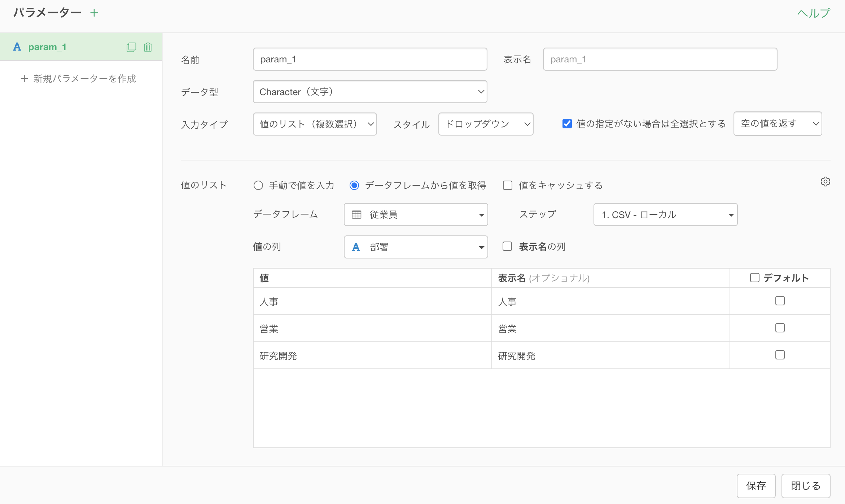Enable the 表示名の列 checkbox
Viewport: 845px width, 504px height.
tap(507, 246)
